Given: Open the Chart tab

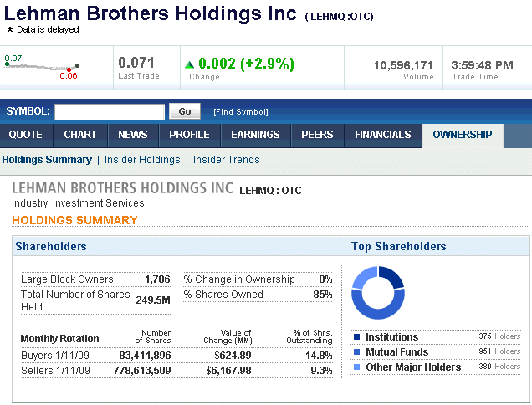Looking at the screenshot, I should pyautogui.click(x=80, y=135).
